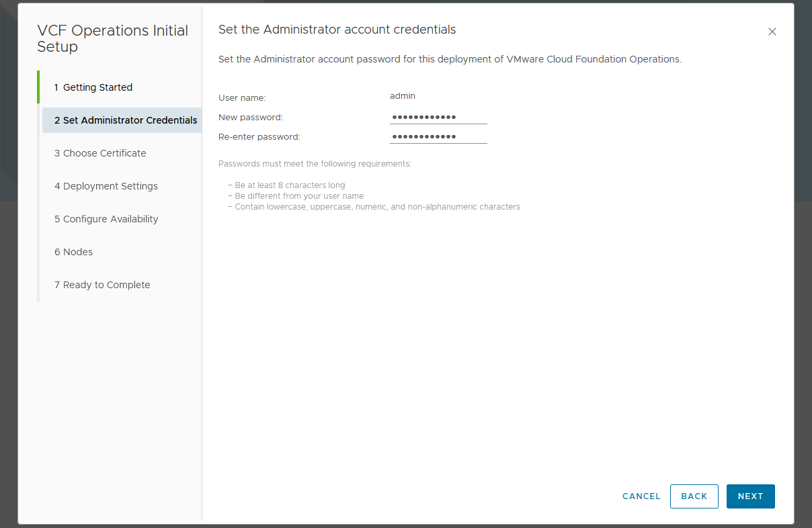This screenshot has height=528, width=812.
Task: Click the Re-enter password label
Action: [259, 137]
